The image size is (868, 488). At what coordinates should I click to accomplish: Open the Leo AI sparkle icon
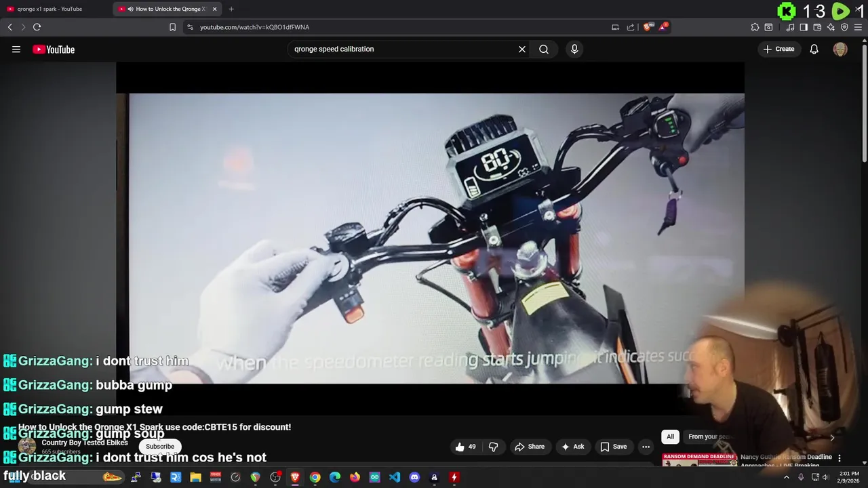[831, 27]
